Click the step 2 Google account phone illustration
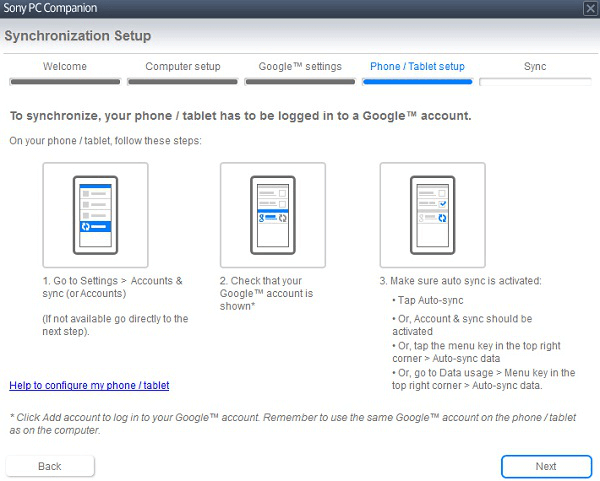The width and height of the screenshot is (600, 481). 273,215
